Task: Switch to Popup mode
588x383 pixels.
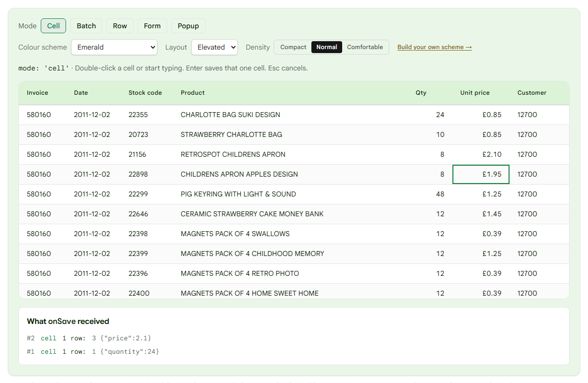Action: [188, 26]
